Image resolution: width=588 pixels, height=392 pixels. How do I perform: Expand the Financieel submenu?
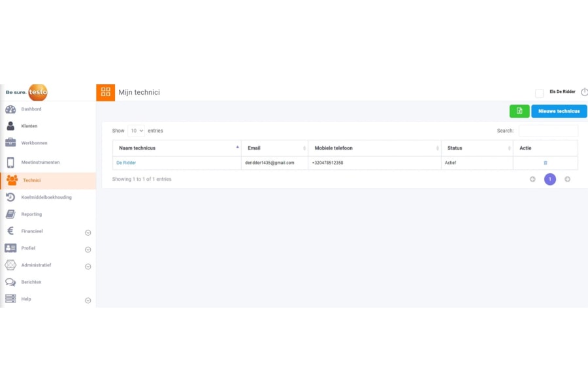(88, 233)
